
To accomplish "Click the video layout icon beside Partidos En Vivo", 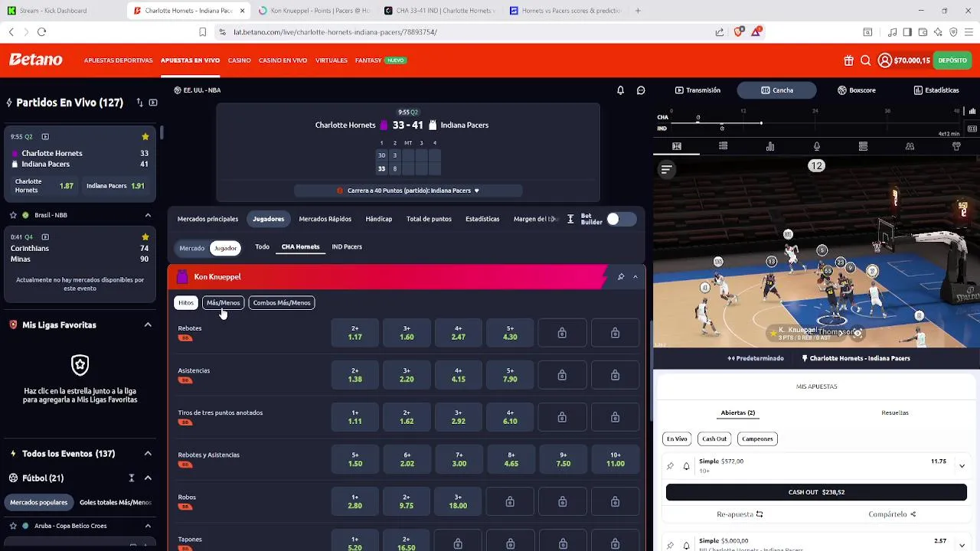I will pyautogui.click(x=153, y=103).
